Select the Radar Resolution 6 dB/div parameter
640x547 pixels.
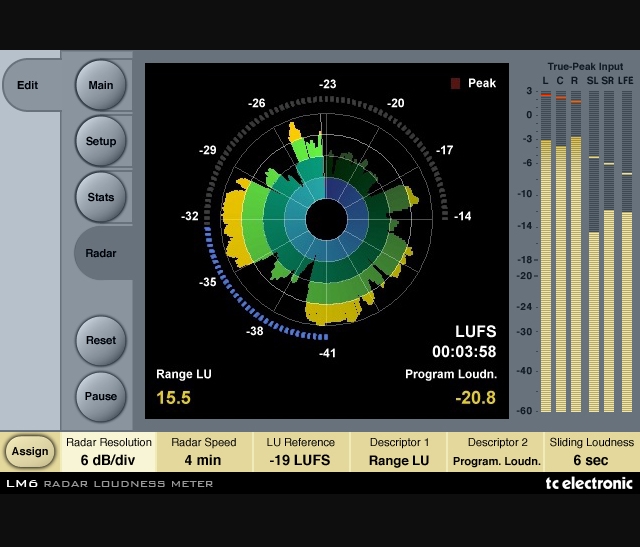tap(109, 452)
